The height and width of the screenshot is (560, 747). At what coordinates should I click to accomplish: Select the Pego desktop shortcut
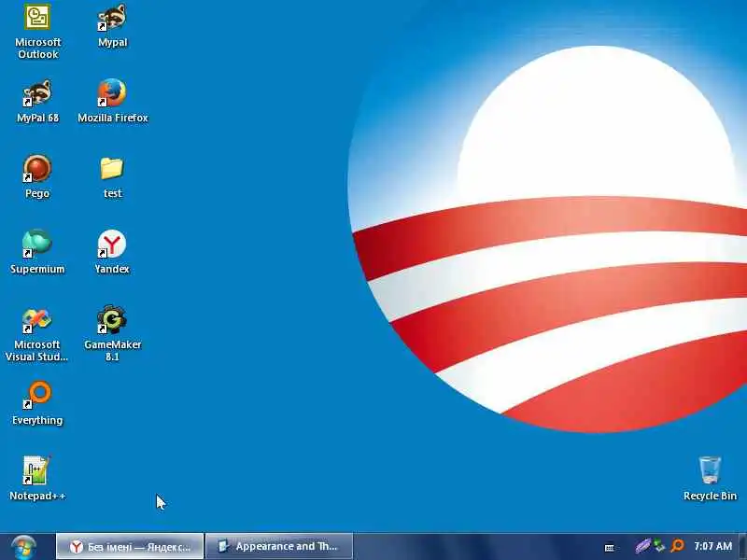point(37,176)
